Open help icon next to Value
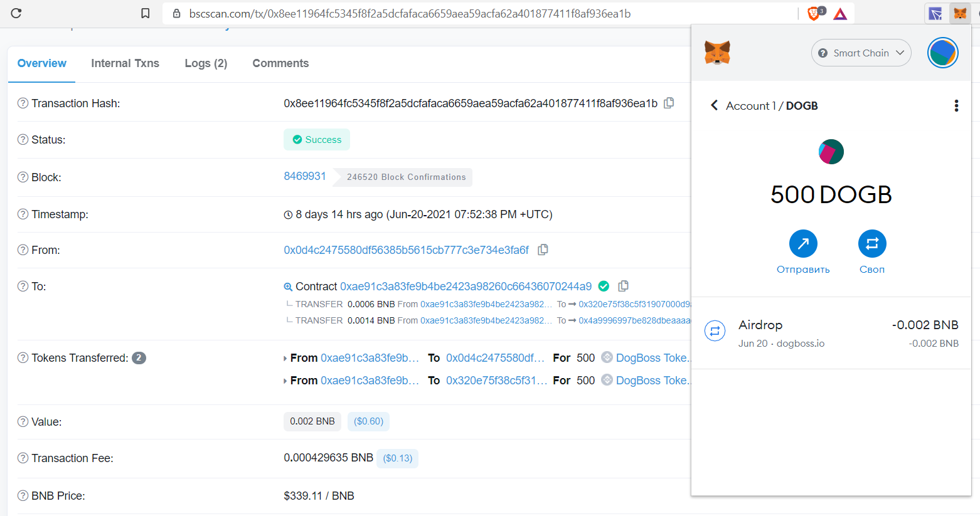This screenshot has width=980, height=516. click(23, 421)
